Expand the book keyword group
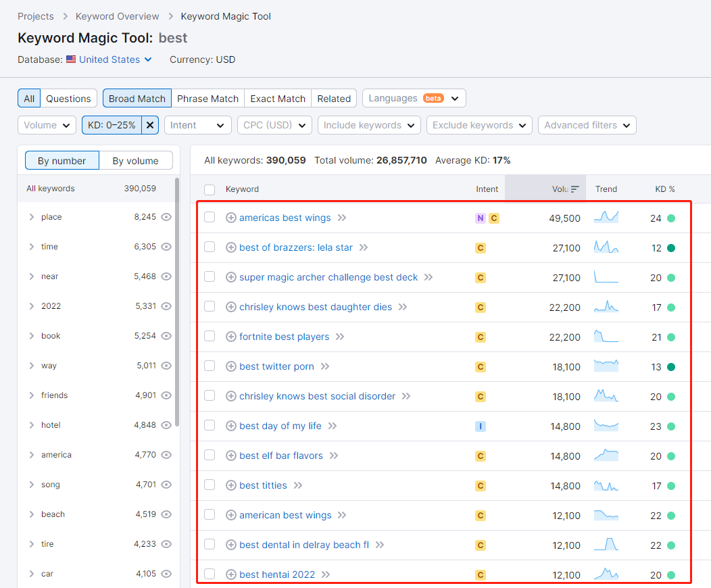 coord(31,336)
